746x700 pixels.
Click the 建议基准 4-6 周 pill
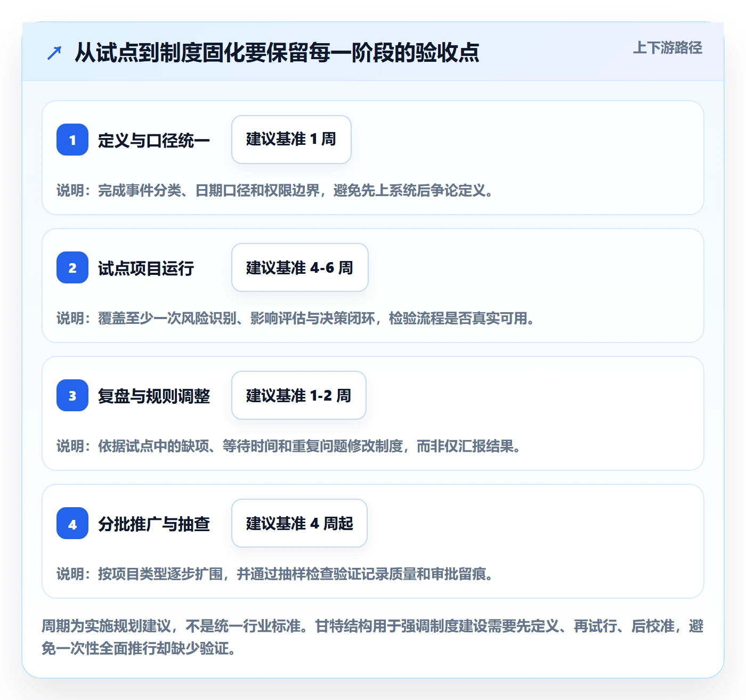(300, 267)
